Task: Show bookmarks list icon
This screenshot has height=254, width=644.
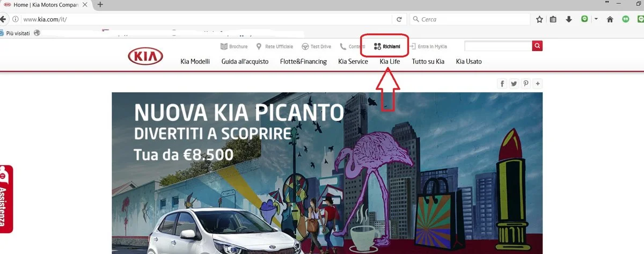Action: point(554,19)
